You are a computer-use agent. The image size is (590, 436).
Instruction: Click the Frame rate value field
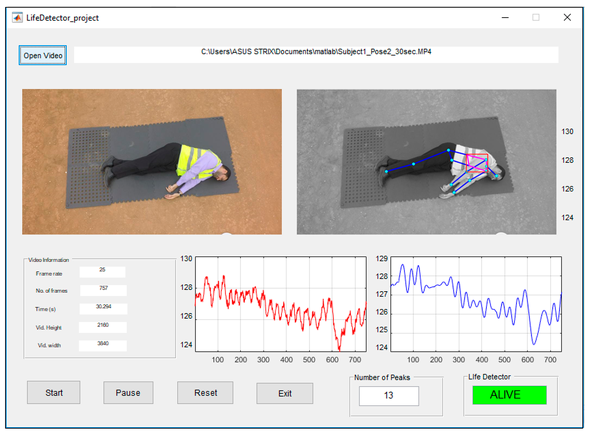point(102,272)
